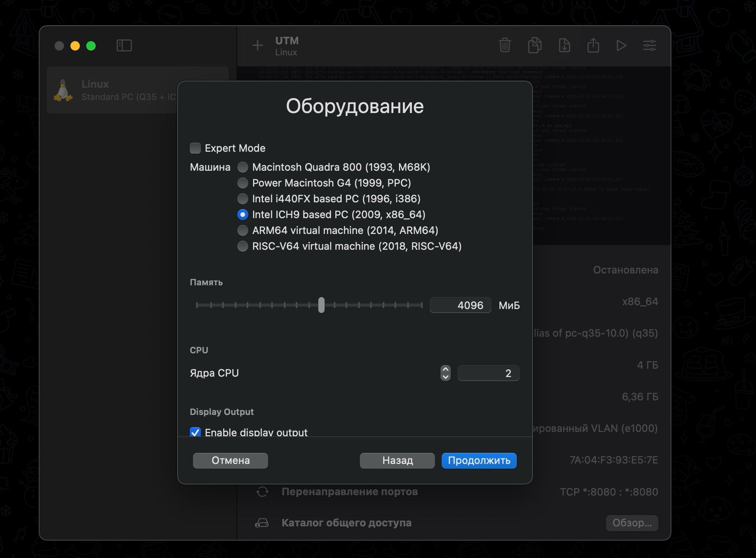Select ARM64 virtual machine radio option
The height and width of the screenshot is (558, 756).
pos(242,230)
